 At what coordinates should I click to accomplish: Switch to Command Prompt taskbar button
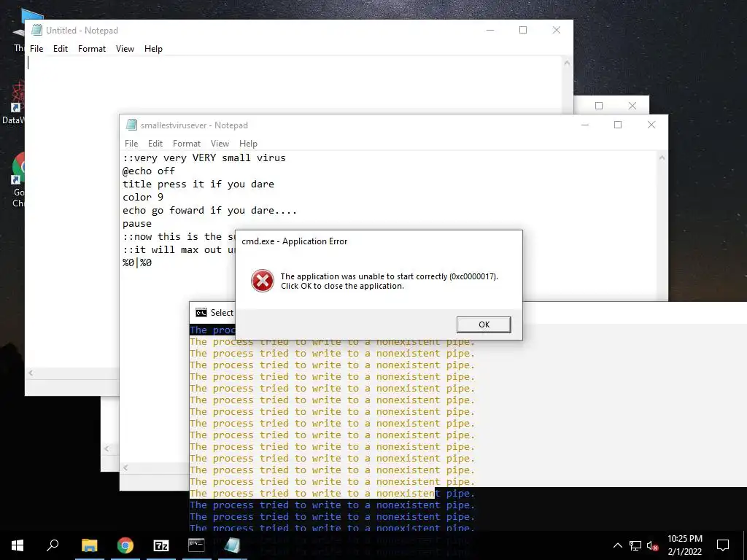pyautogui.click(x=196, y=545)
